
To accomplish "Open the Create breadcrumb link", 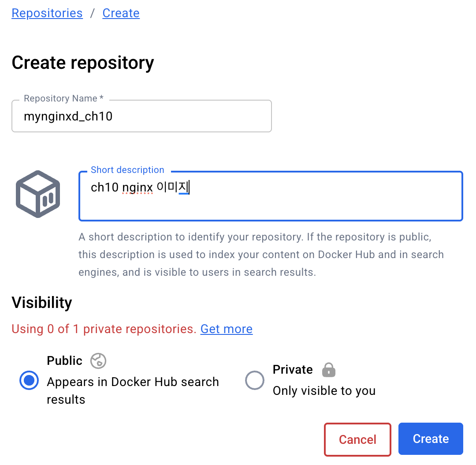I will tap(121, 13).
